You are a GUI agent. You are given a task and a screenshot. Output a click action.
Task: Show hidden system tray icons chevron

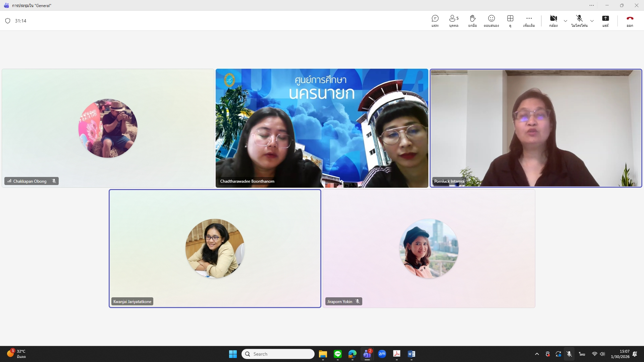(x=537, y=354)
